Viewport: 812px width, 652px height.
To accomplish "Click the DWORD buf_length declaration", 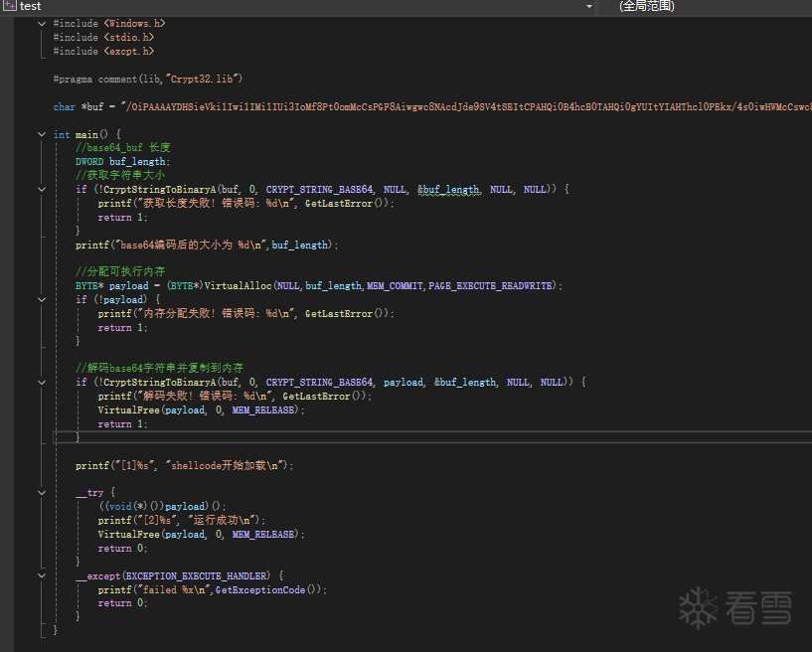I will (x=122, y=162).
